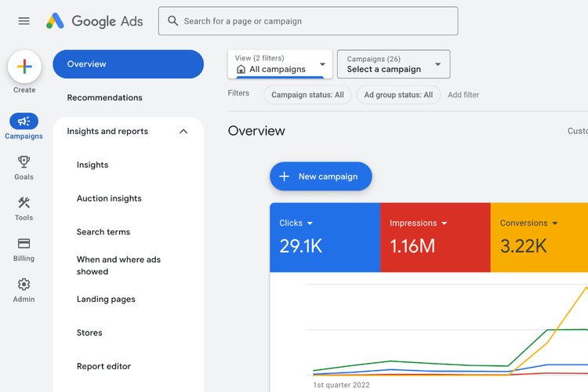Select Overview in the navigation

(128, 64)
